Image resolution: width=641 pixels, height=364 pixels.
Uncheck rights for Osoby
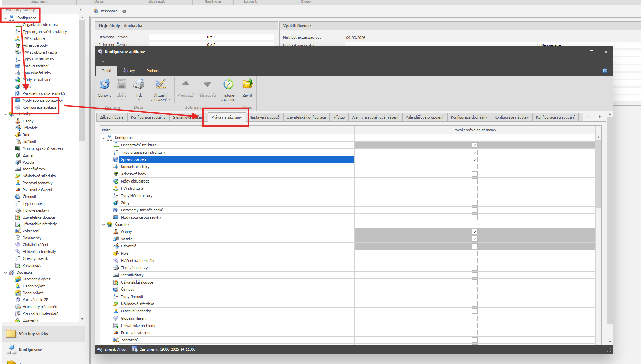(475, 232)
